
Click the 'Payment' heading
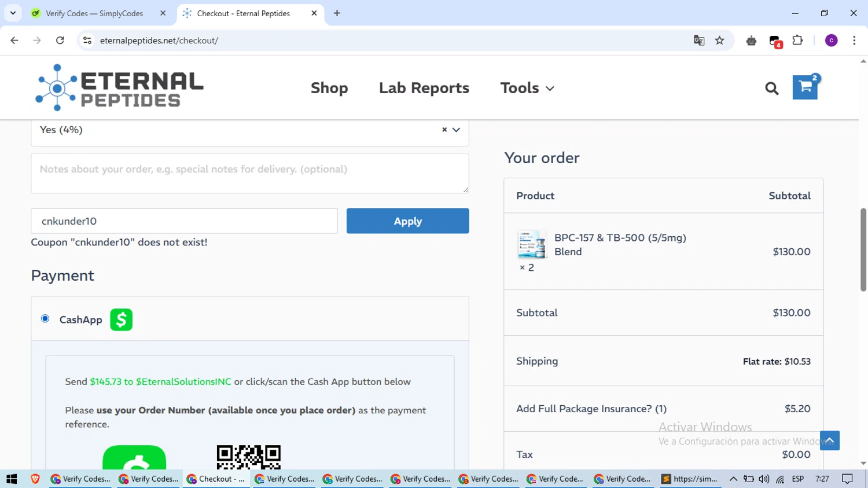point(62,276)
